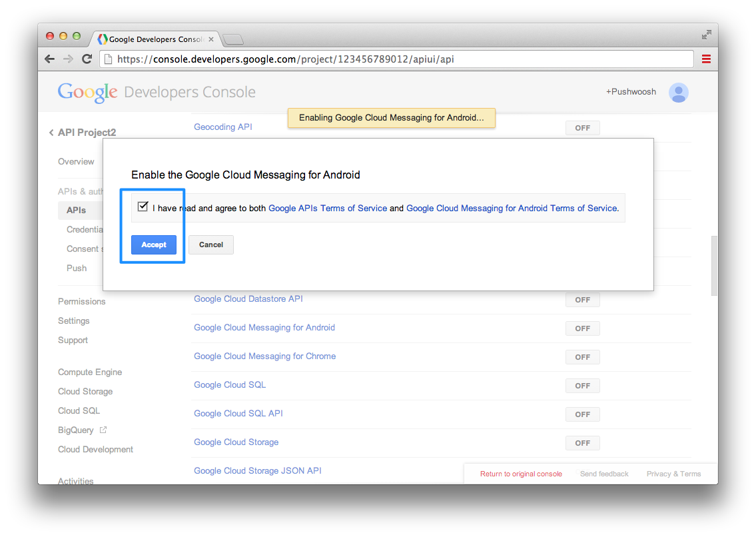The image size is (756, 537).
Task: Open Credentials in the sidebar
Action: point(85,230)
